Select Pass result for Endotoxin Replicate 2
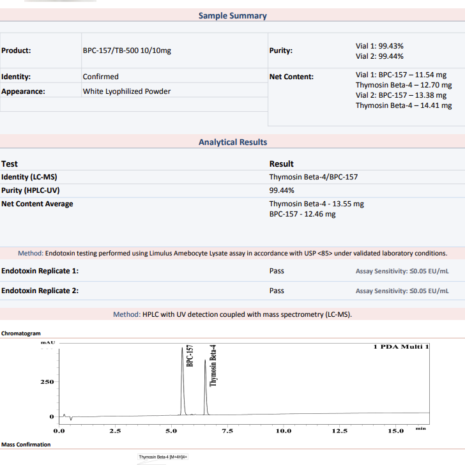 (277, 291)
